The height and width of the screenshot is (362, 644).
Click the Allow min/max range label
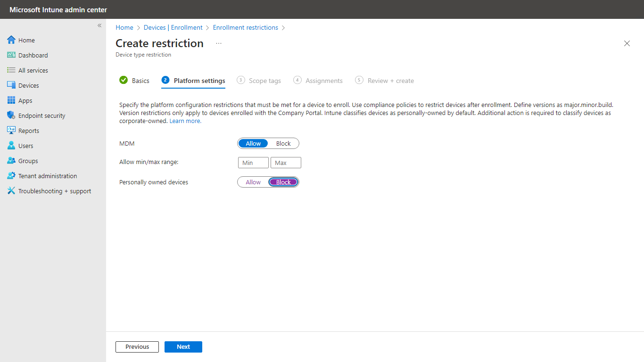click(x=149, y=162)
